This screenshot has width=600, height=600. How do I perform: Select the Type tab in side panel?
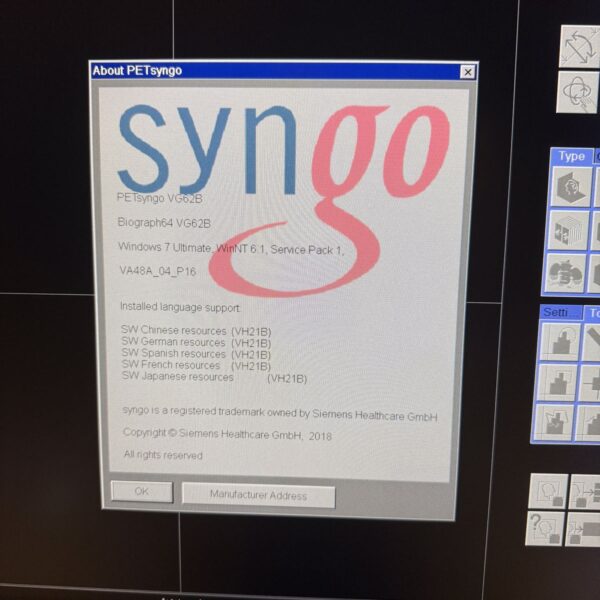pyautogui.click(x=572, y=156)
